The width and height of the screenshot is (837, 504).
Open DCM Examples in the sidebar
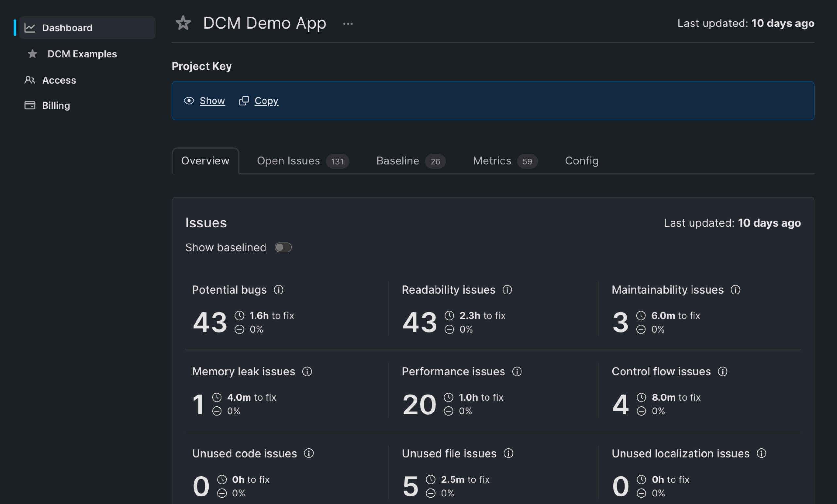pyautogui.click(x=82, y=54)
